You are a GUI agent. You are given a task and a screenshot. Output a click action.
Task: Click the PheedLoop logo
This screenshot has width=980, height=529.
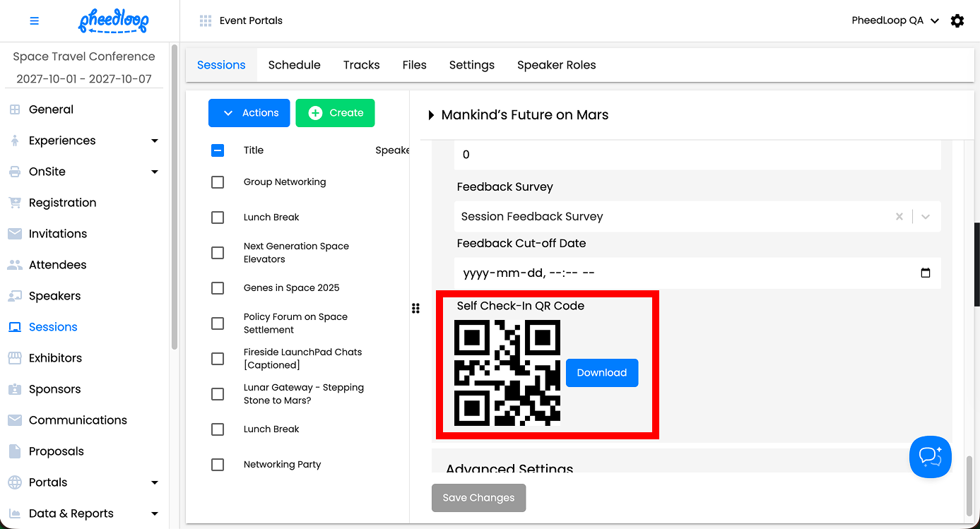113,21
